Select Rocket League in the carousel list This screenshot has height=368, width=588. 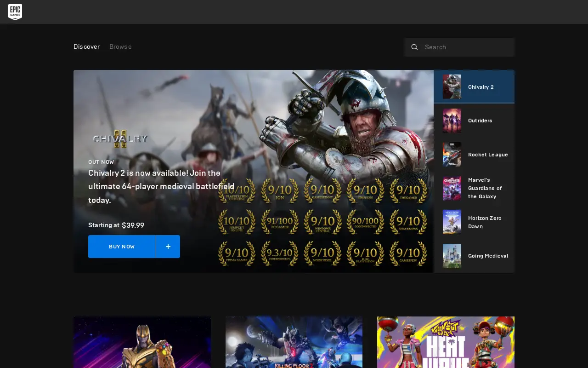tap(474, 155)
